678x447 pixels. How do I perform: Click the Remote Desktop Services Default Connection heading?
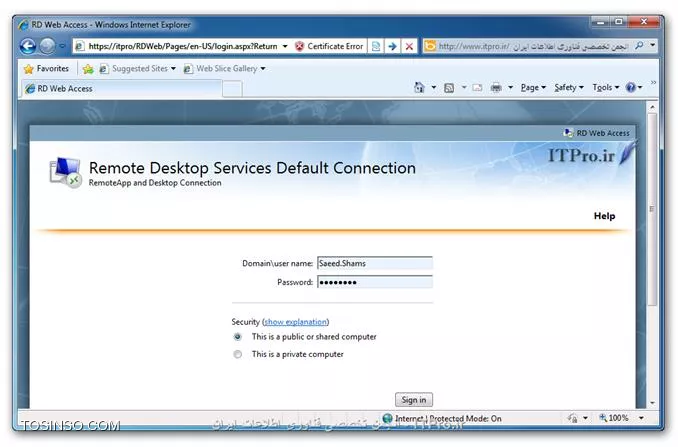[x=252, y=168]
